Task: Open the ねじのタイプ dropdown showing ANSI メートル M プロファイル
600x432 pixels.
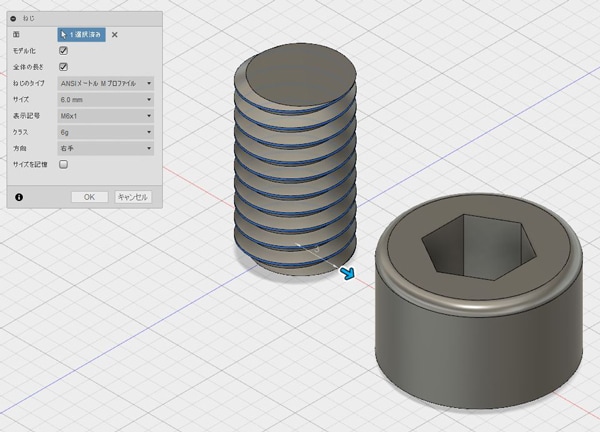Action: pos(106,83)
